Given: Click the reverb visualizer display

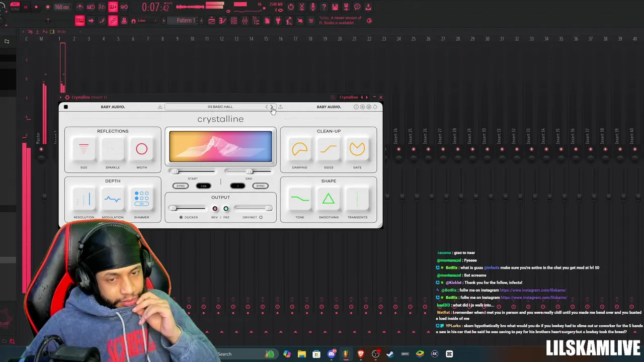Looking at the screenshot, I should [x=220, y=146].
